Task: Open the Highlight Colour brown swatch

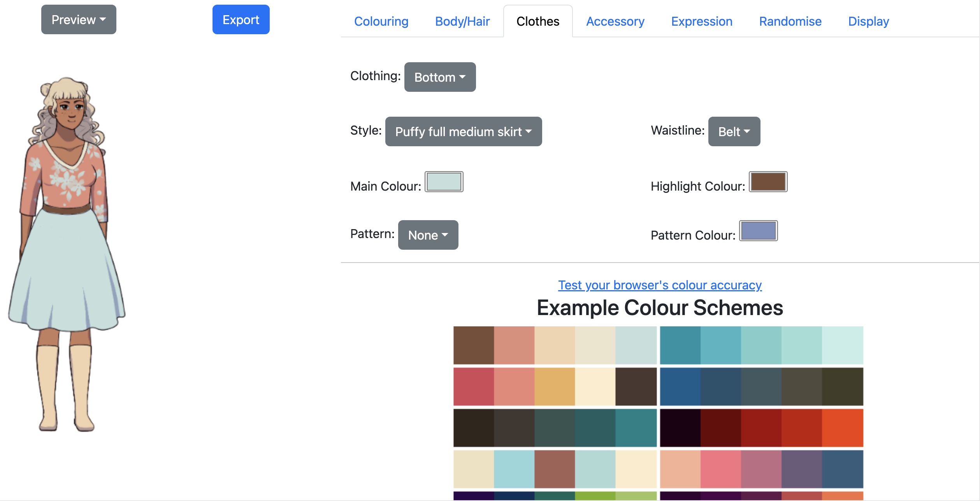Action: tap(768, 182)
